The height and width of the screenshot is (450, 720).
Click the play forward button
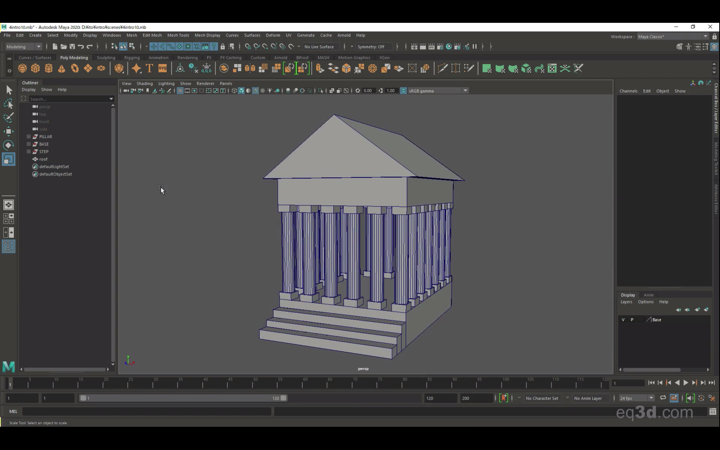(686, 383)
